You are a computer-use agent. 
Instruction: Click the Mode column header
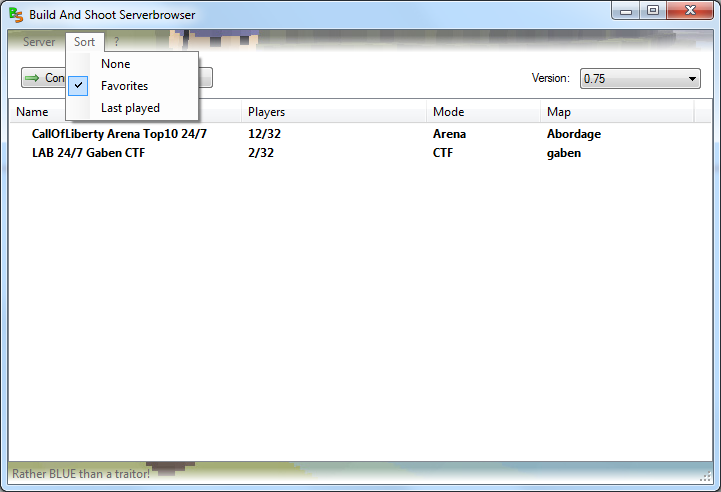point(448,112)
